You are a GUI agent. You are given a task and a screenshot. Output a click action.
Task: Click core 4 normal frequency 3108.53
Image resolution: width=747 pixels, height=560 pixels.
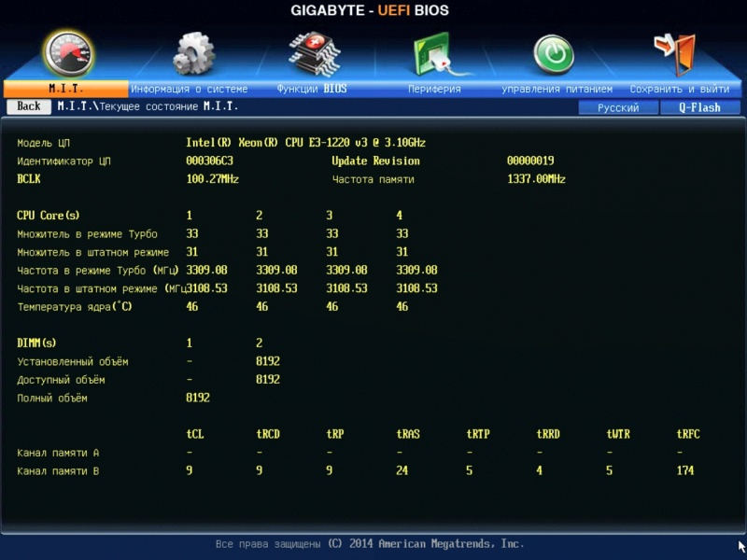[416, 288]
